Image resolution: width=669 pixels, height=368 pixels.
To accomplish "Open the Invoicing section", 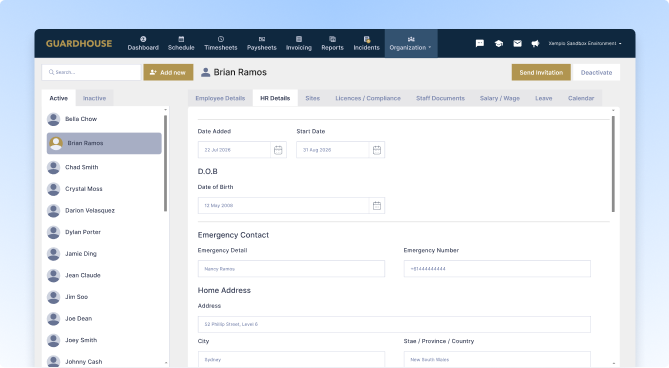I will pyautogui.click(x=299, y=43).
